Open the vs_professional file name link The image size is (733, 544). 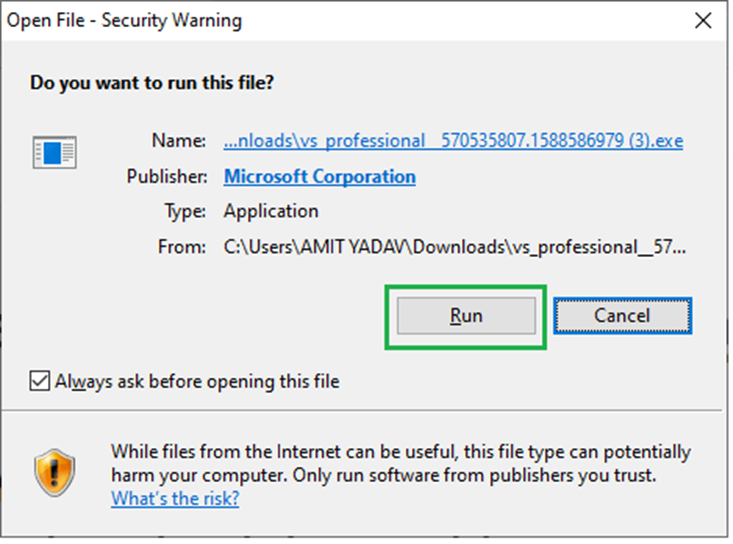(x=453, y=141)
